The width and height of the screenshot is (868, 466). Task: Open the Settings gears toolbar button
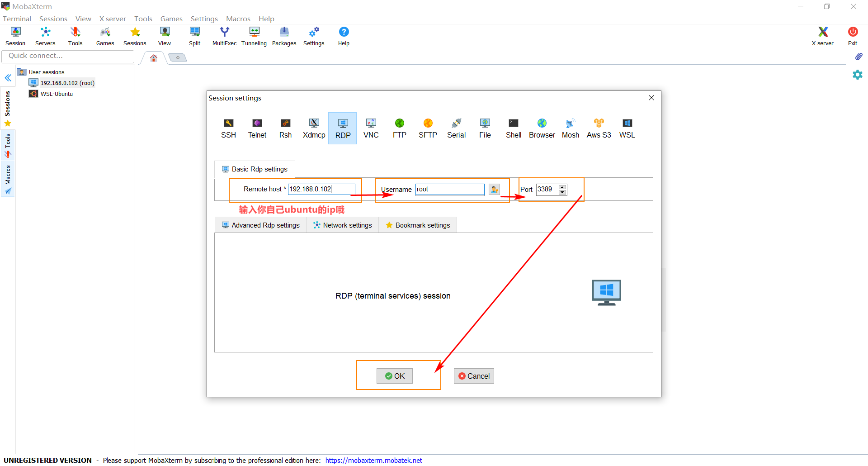314,36
